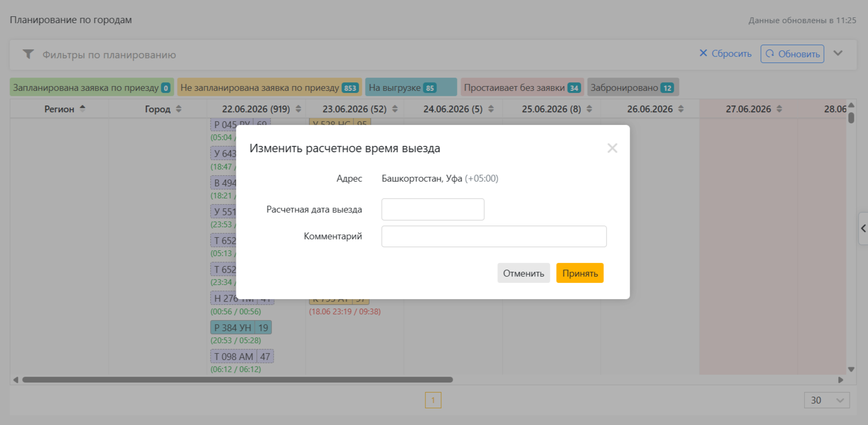Viewport: 868px width, 425px height.
Task: Sort the 23.06.2026 (52) column
Action: point(395,109)
